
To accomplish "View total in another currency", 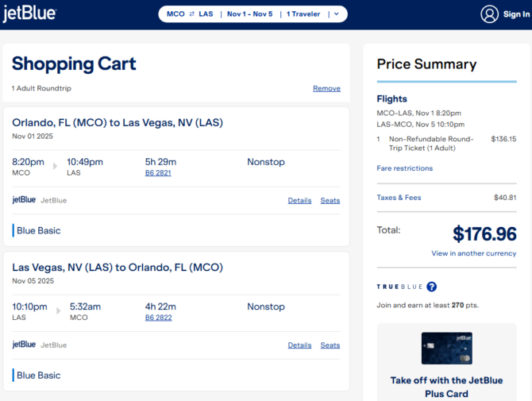I will click(473, 253).
